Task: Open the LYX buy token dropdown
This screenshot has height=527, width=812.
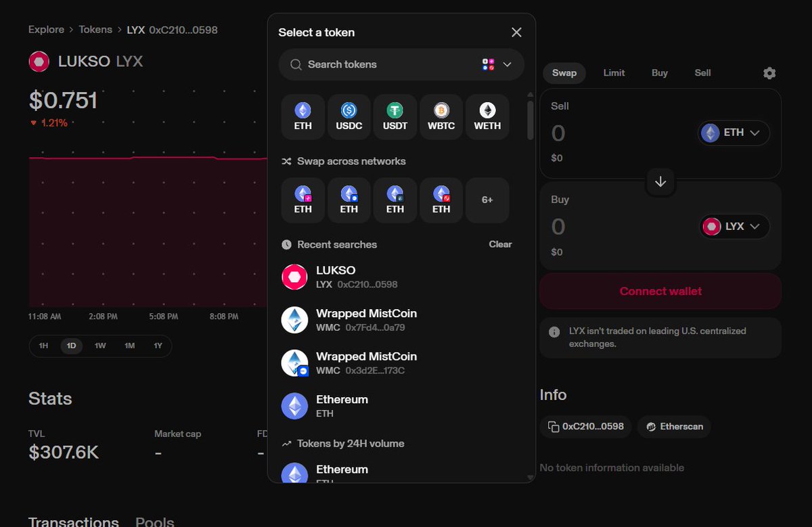Action: click(x=734, y=227)
